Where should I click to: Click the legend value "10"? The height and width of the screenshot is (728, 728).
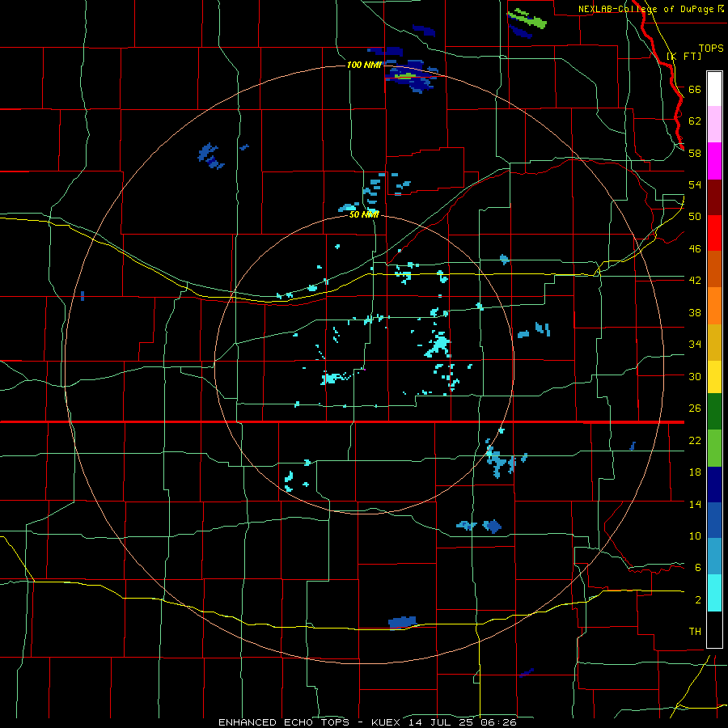(x=695, y=536)
